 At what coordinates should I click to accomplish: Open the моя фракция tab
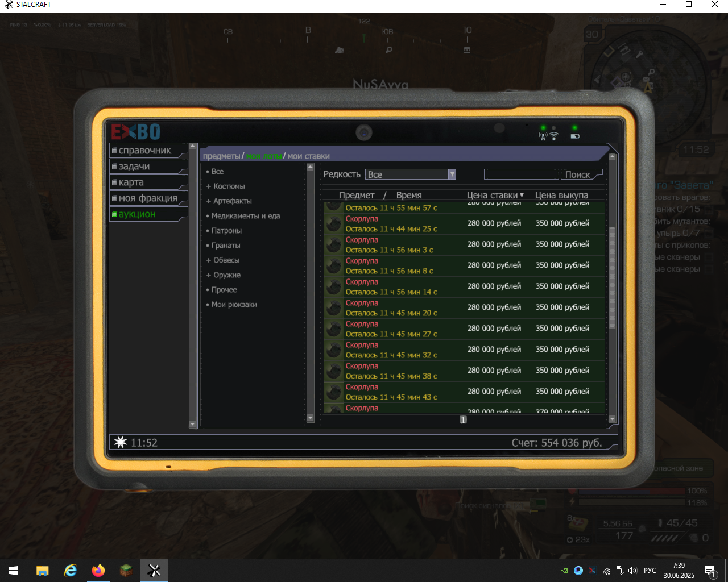pos(148,198)
